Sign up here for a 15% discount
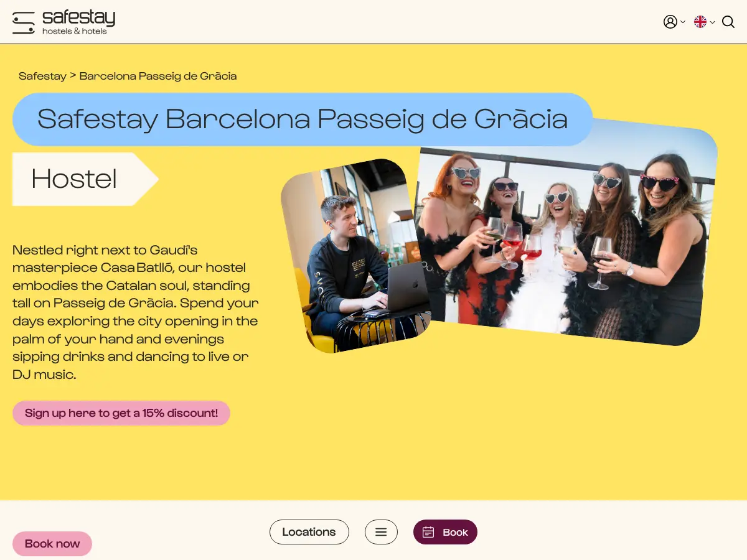Image resolution: width=747 pixels, height=560 pixels. pos(121,413)
